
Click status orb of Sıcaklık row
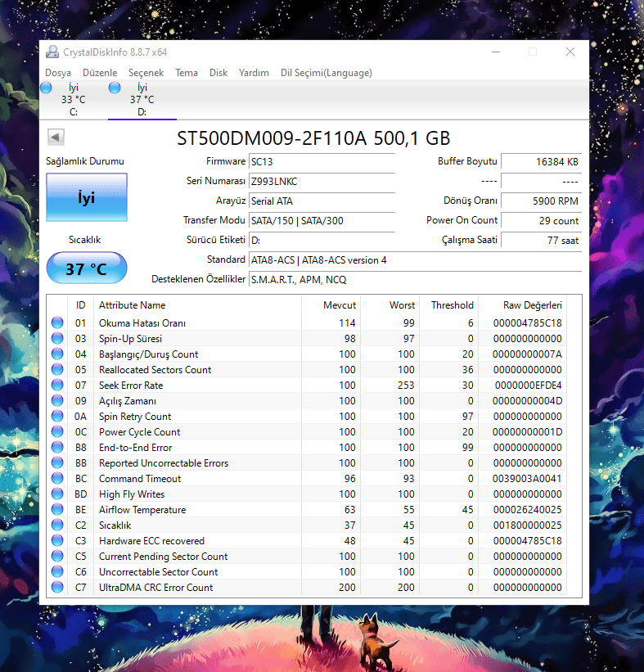click(x=57, y=525)
